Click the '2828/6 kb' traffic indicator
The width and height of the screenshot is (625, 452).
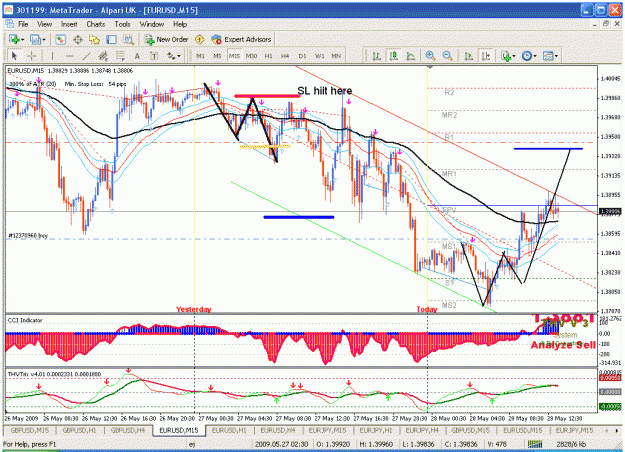[x=571, y=444]
